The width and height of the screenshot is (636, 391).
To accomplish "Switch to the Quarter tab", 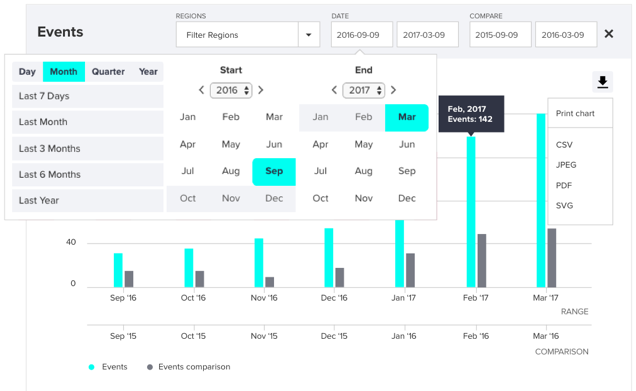I will point(108,72).
